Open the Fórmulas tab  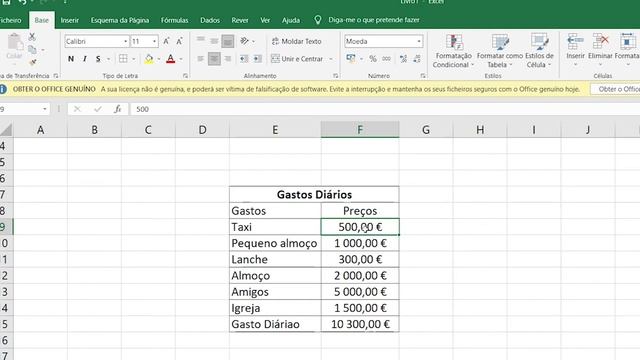click(174, 20)
